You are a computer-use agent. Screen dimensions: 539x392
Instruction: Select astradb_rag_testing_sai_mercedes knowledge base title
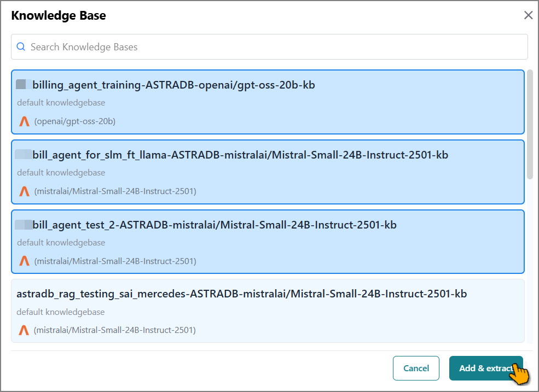click(242, 294)
